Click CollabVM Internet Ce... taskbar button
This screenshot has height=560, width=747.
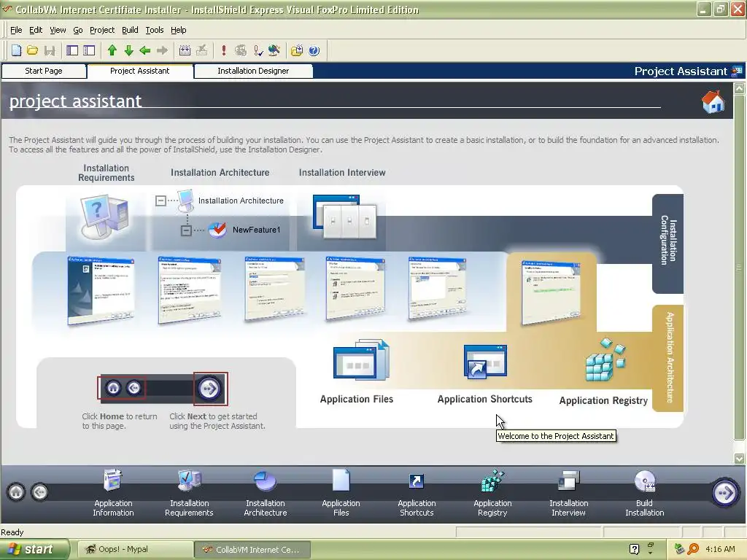point(252,550)
